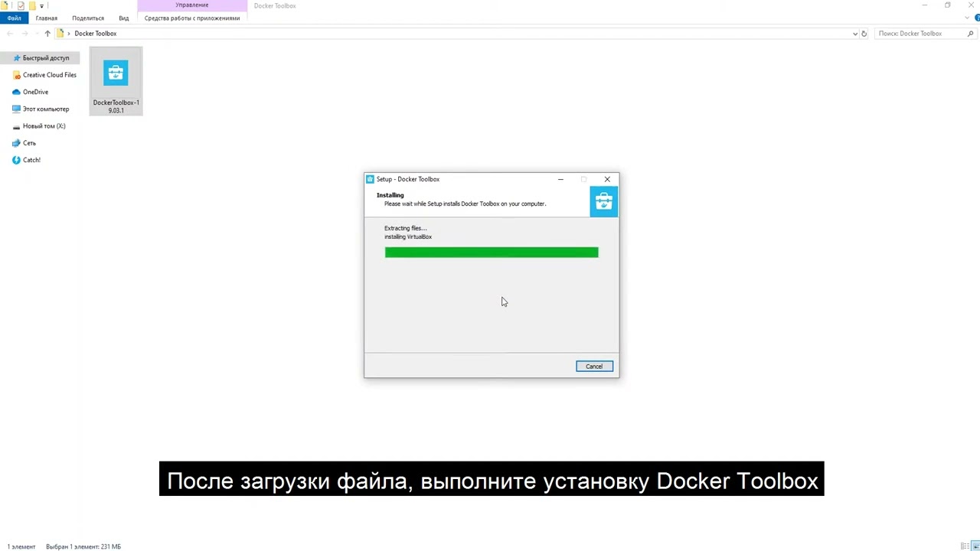Navigate back with the back arrow

tap(10, 34)
